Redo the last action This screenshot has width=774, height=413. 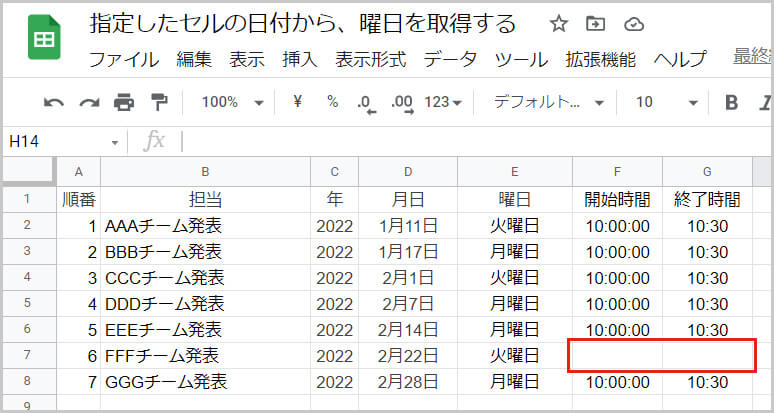89,103
